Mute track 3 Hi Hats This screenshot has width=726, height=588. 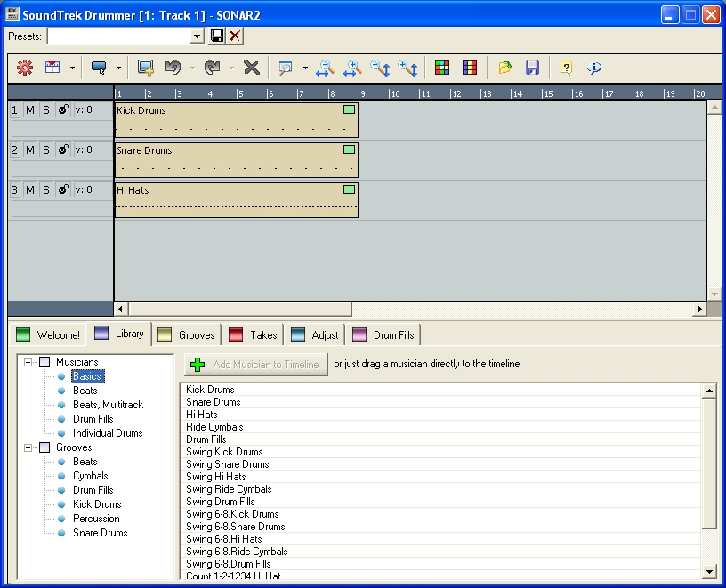tap(30, 189)
